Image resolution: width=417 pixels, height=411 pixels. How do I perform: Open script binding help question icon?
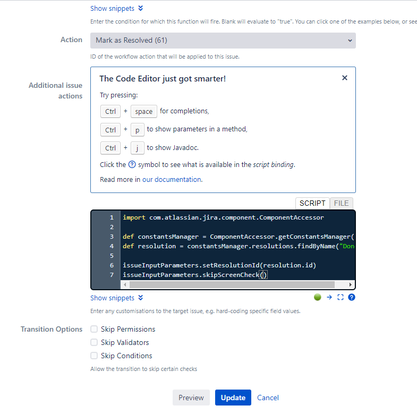351,297
